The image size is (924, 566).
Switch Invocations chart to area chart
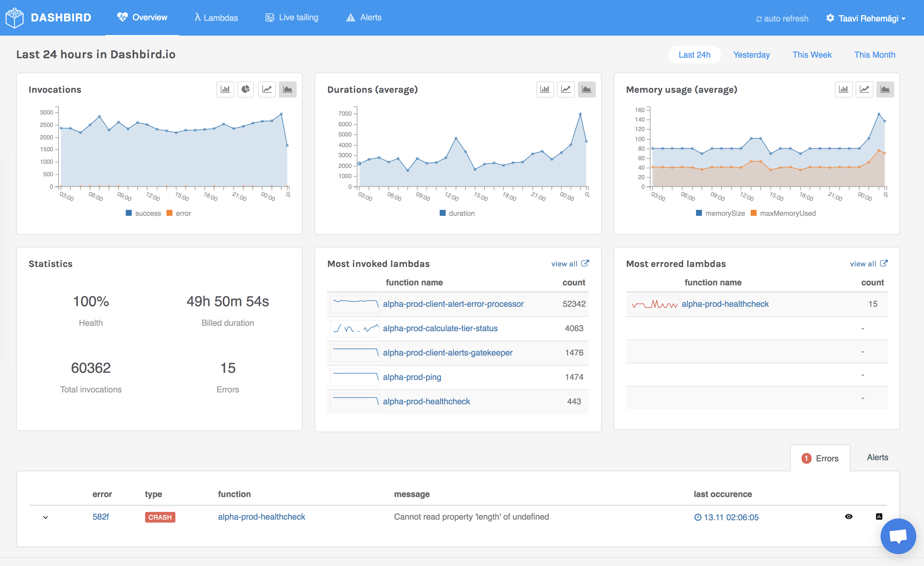(x=287, y=89)
